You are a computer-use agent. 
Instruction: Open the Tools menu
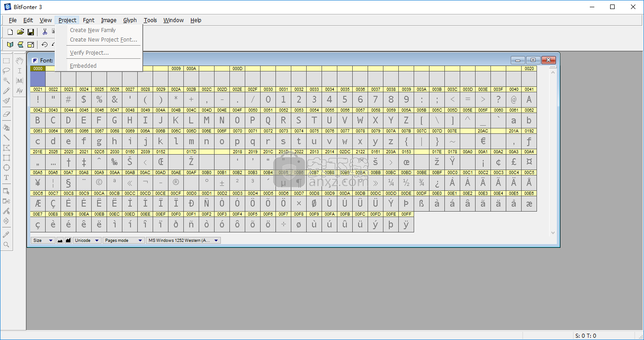click(150, 20)
